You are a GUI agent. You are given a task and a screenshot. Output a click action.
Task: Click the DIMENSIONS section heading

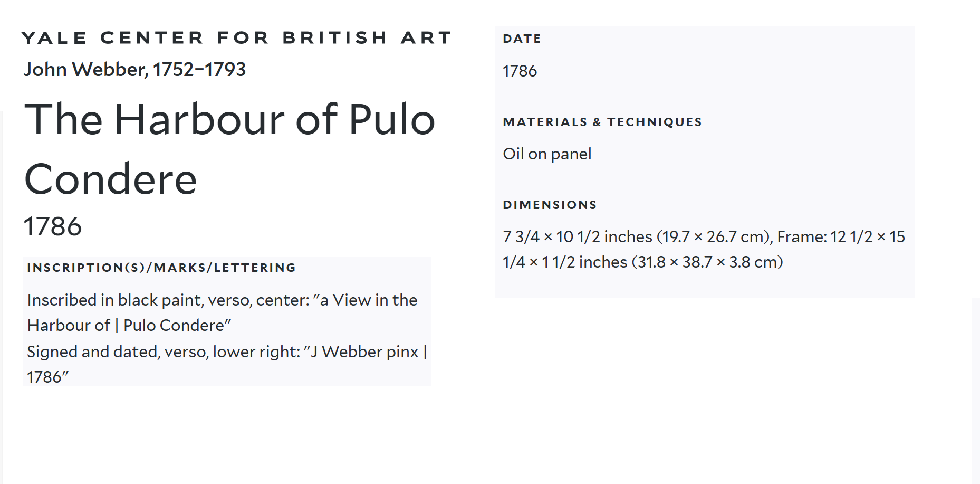point(550,205)
